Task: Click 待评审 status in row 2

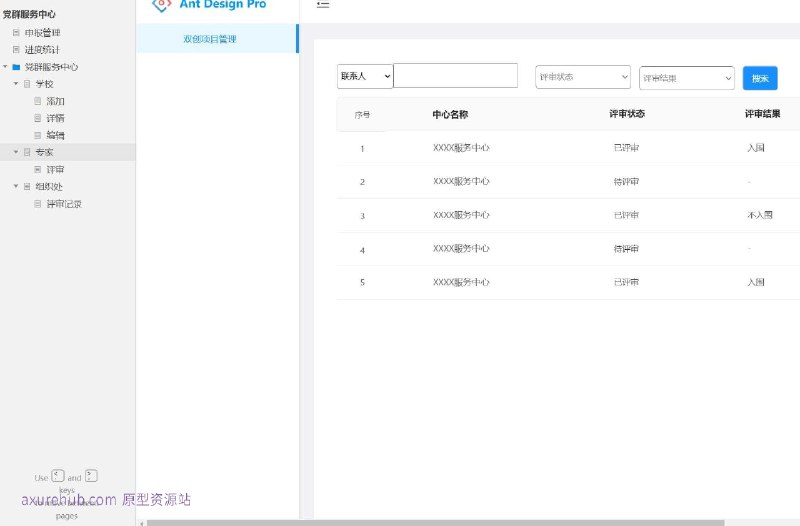Action: point(626,182)
